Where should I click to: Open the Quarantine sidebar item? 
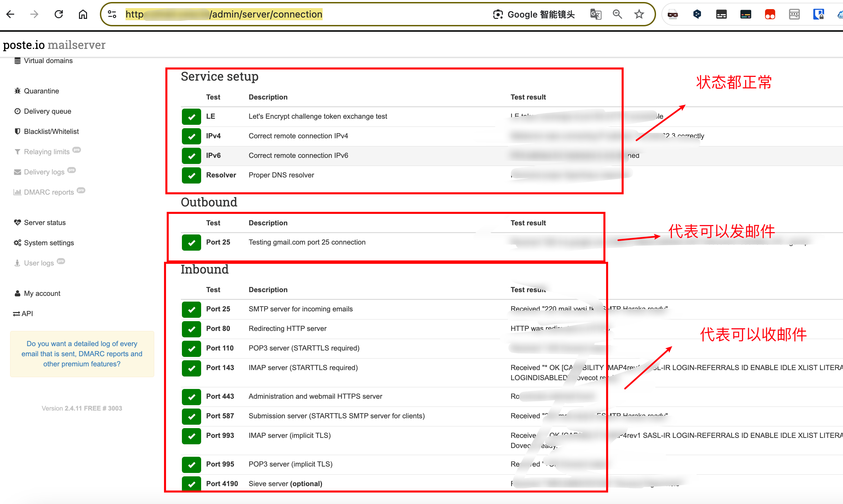point(41,91)
